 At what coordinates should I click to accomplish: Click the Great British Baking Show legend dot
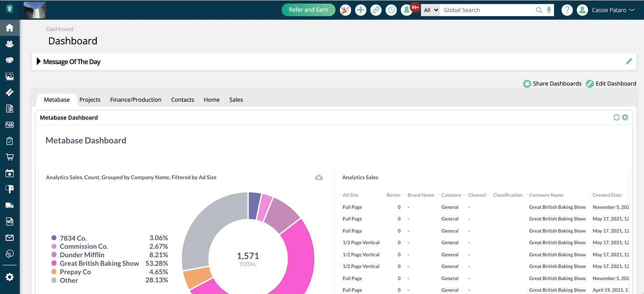tap(54, 264)
